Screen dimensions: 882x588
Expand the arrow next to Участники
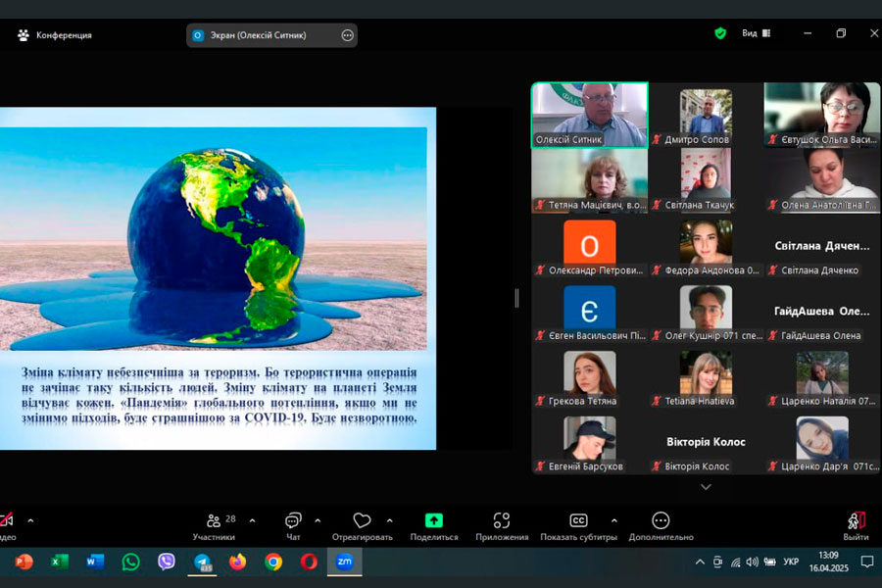252,520
